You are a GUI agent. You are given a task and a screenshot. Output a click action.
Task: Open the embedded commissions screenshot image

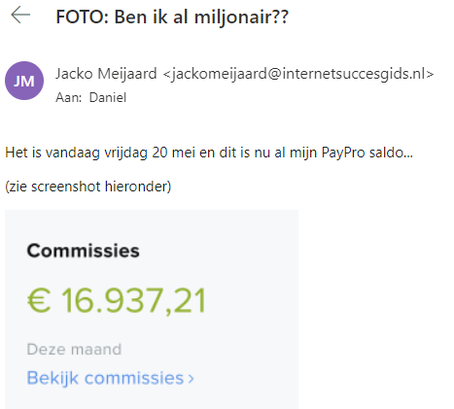point(151,309)
